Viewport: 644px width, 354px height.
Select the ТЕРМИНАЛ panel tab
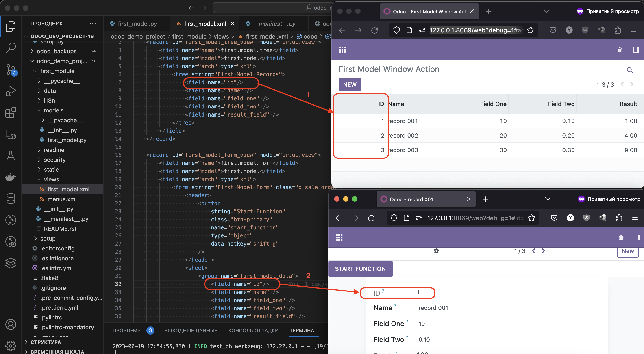pos(303,330)
